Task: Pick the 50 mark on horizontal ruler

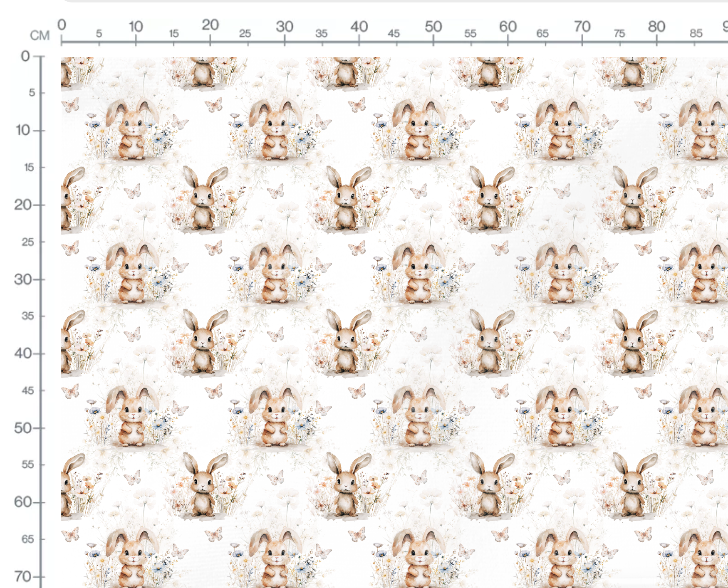Action: (433, 27)
